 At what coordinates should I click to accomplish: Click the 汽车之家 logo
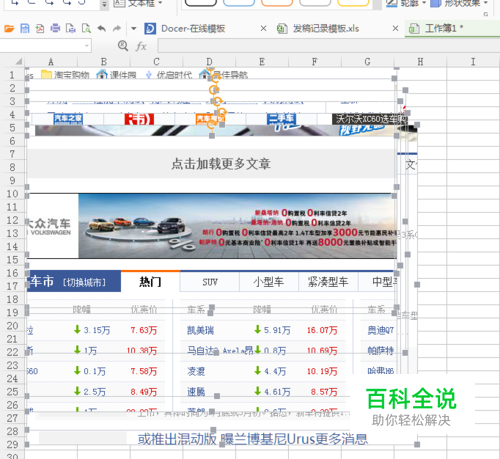tap(68, 118)
